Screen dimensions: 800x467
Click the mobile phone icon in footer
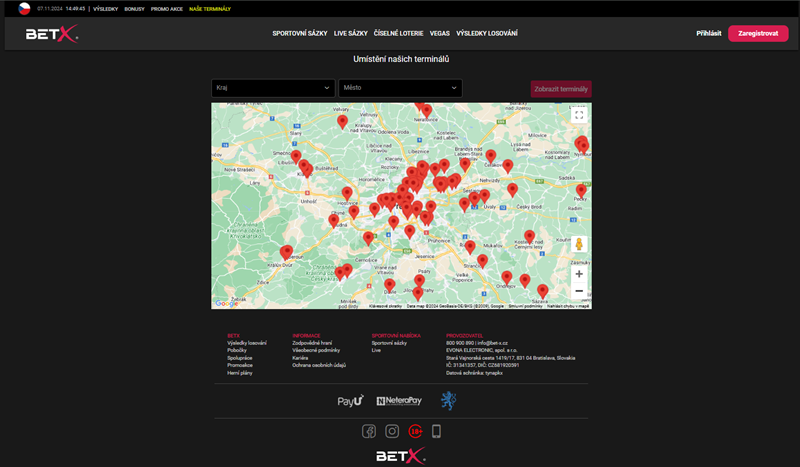point(436,431)
